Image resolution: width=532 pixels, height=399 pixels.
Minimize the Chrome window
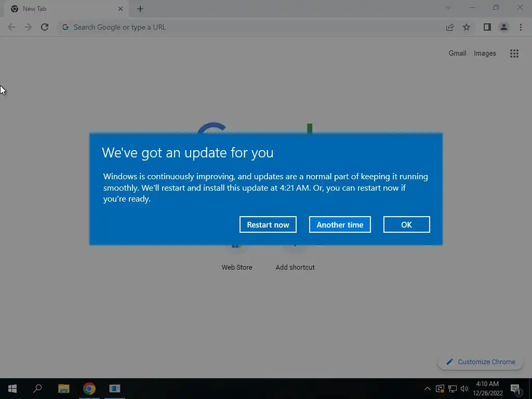tap(472, 7)
